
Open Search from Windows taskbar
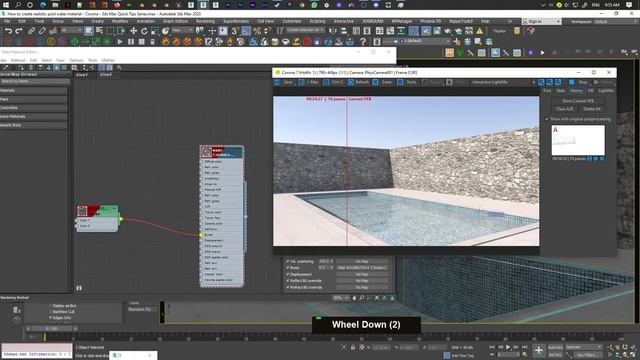click(18, 5)
